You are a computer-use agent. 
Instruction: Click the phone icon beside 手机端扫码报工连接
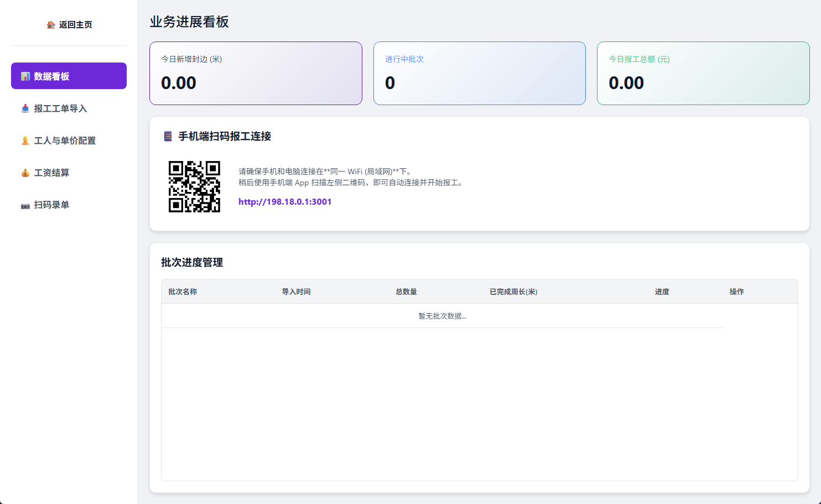click(168, 136)
